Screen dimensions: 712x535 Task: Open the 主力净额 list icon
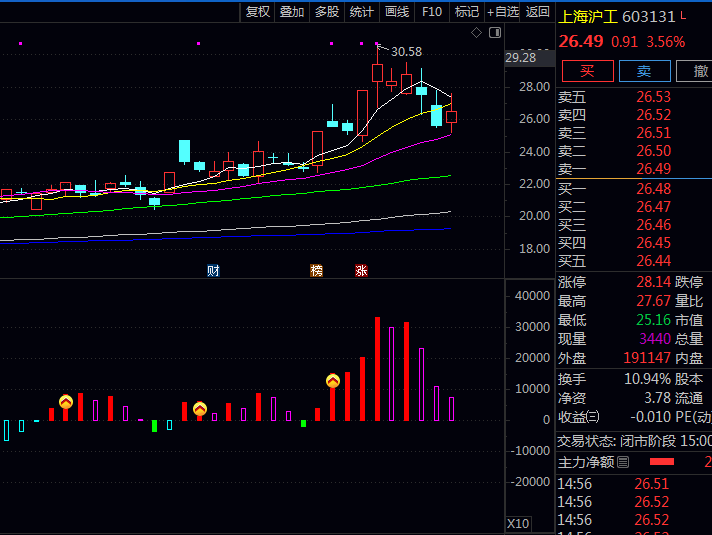tap(623, 462)
